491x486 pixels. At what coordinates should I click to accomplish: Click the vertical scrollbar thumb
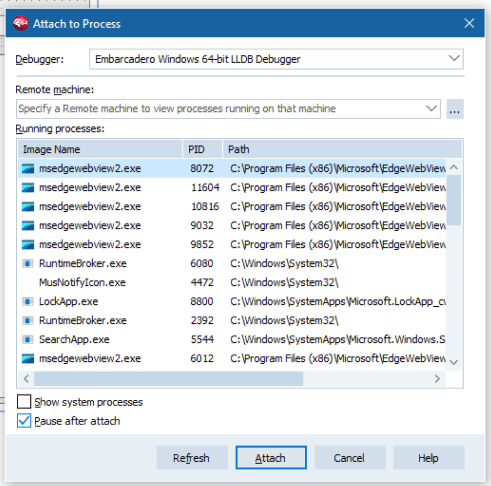pos(454,200)
